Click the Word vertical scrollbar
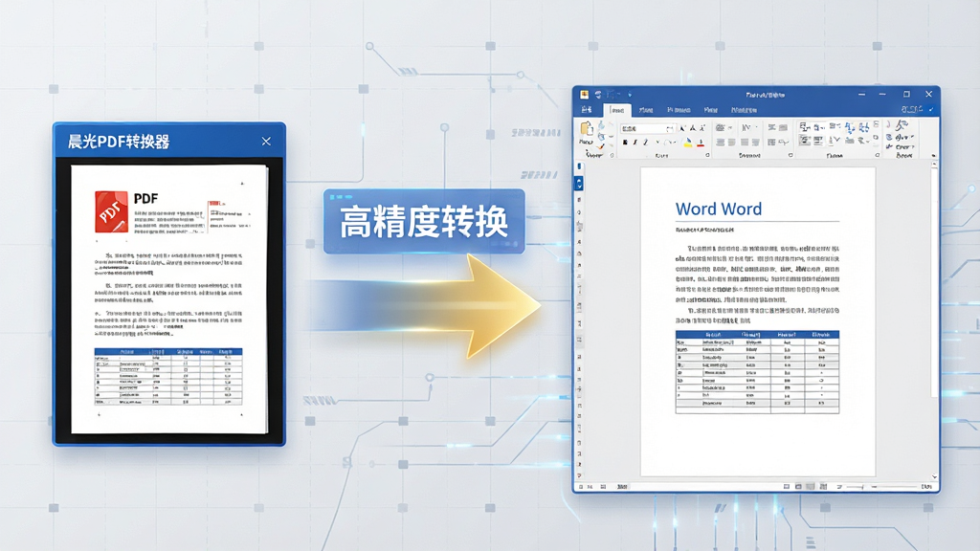This screenshot has height=551, width=980. (934, 281)
